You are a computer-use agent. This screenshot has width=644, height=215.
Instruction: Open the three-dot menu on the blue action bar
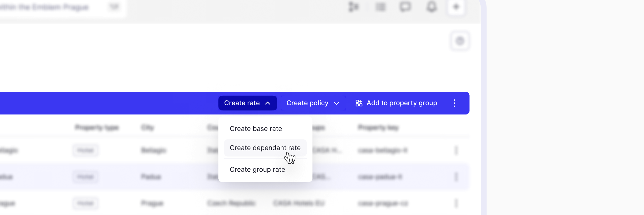click(x=454, y=103)
